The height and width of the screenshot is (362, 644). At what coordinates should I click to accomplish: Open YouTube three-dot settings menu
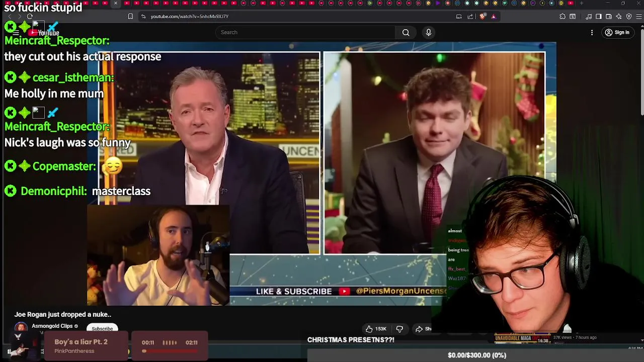coord(592,33)
